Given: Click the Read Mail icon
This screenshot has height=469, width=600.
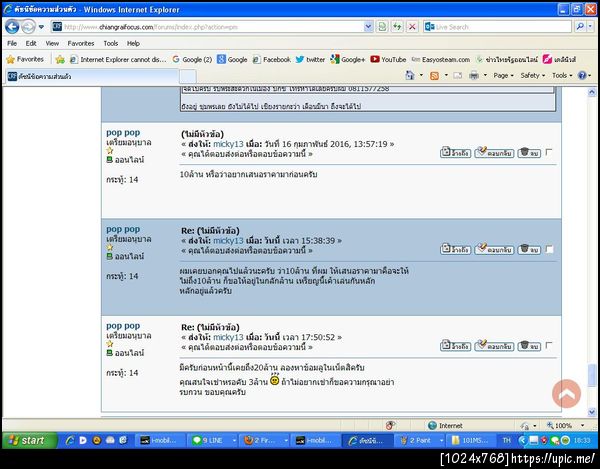Looking at the screenshot, I should point(458,75).
